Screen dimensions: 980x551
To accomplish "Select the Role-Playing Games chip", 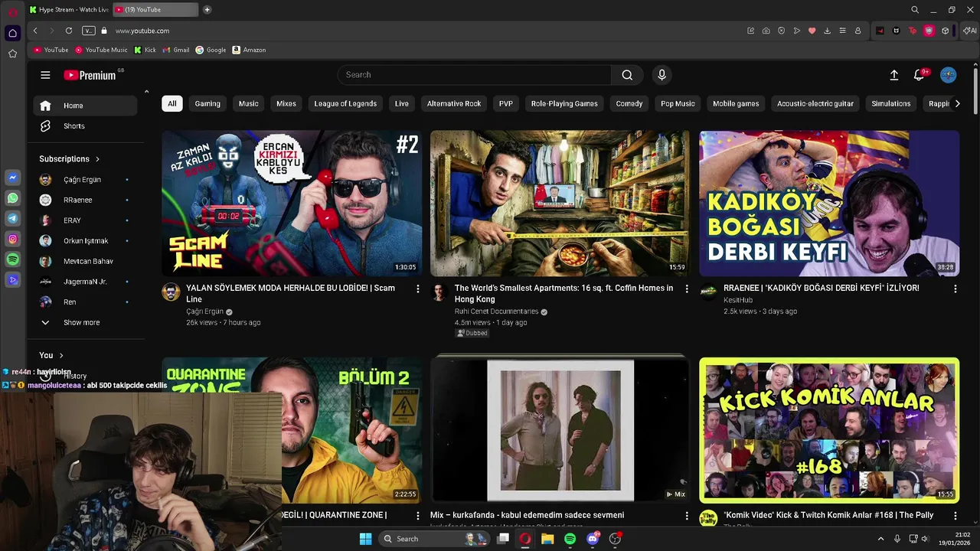I will tap(564, 103).
